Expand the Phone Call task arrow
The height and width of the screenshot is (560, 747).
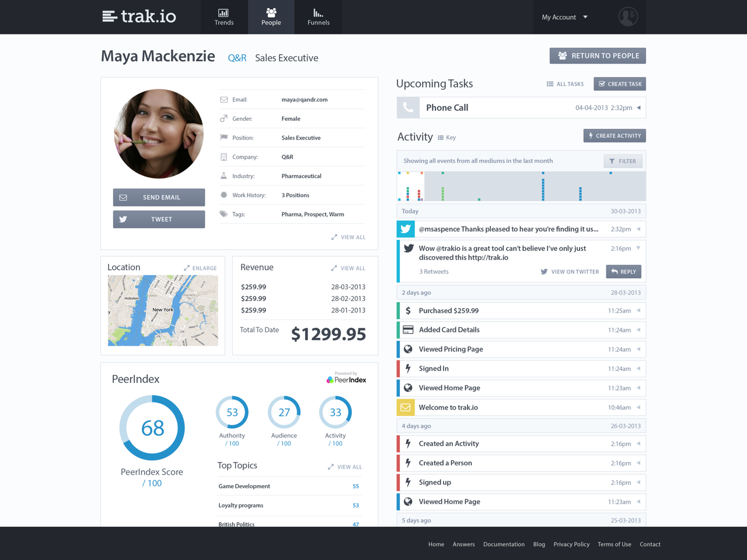pos(638,108)
